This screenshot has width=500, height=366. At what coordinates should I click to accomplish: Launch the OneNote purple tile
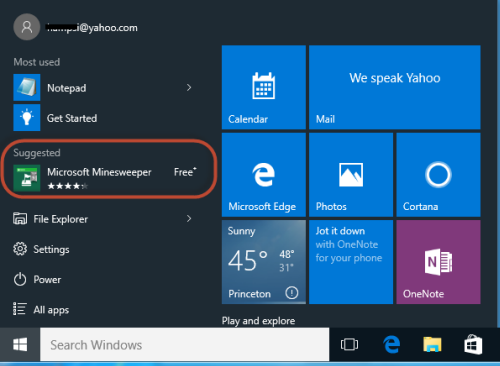[x=438, y=262]
